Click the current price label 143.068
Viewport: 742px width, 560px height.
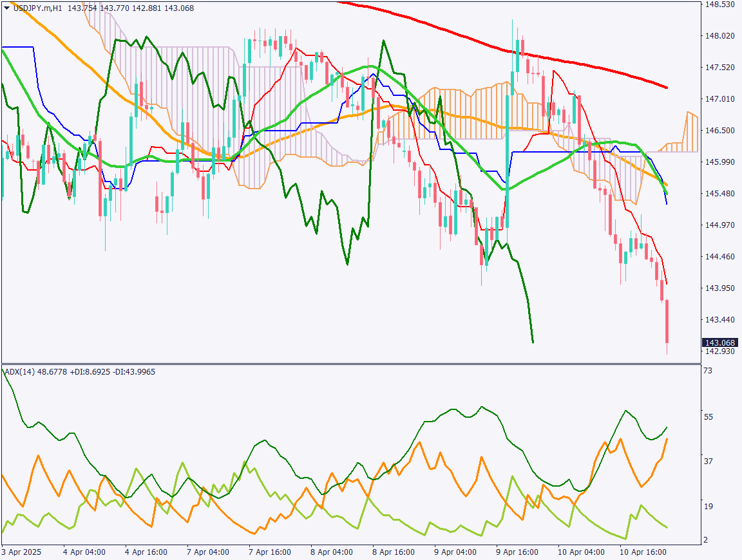pyautogui.click(x=720, y=342)
